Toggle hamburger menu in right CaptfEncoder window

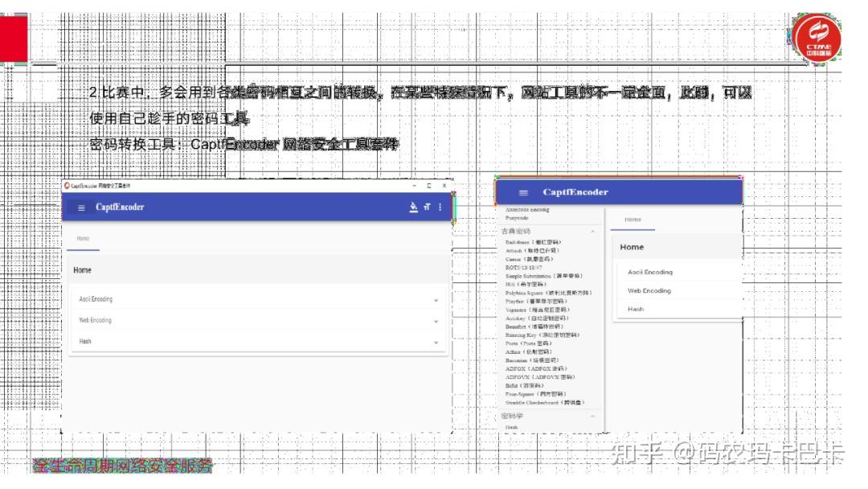[523, 193]
